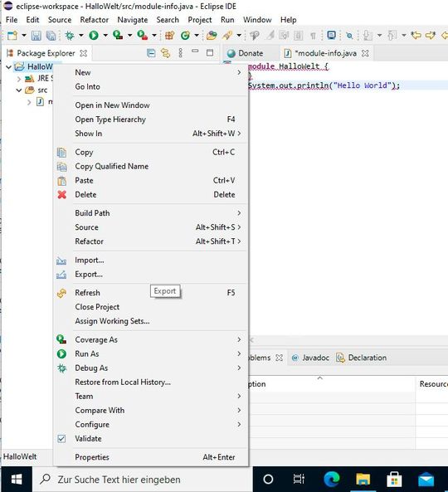Open Package Explorer View Menu dots
This screenshot has height=492, width=448.
(x=180, y=53)
